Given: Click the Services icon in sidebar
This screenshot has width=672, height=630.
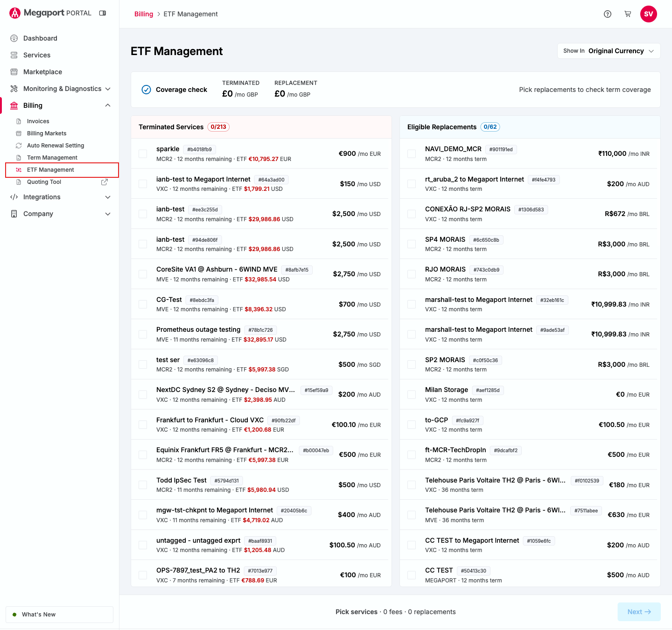Looking at the screenshot, I should click(x=14, y=55).
